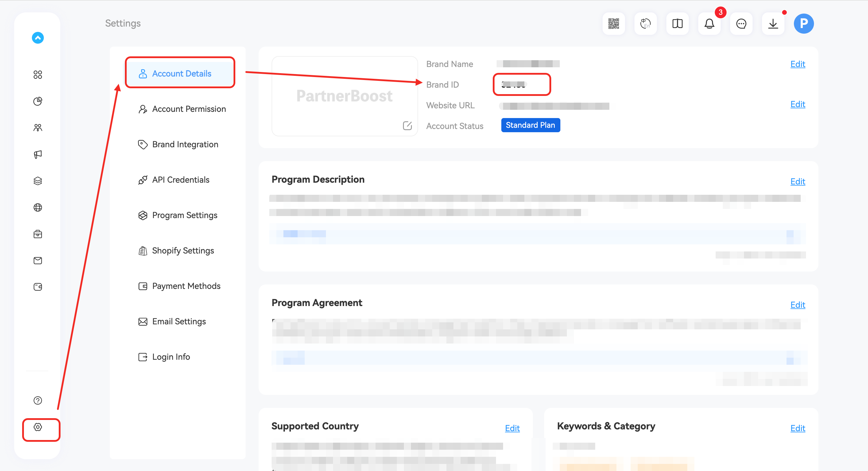Viewport: 868px width, 471px height.
Task: Open the QR code icon in header
Action: [613, 24]
